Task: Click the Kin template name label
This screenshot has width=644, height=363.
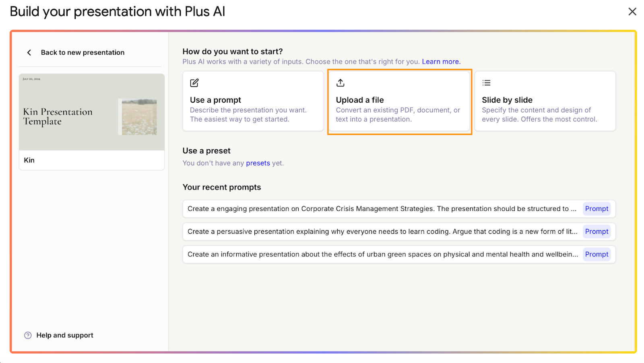Action: (x=29, y=160)
